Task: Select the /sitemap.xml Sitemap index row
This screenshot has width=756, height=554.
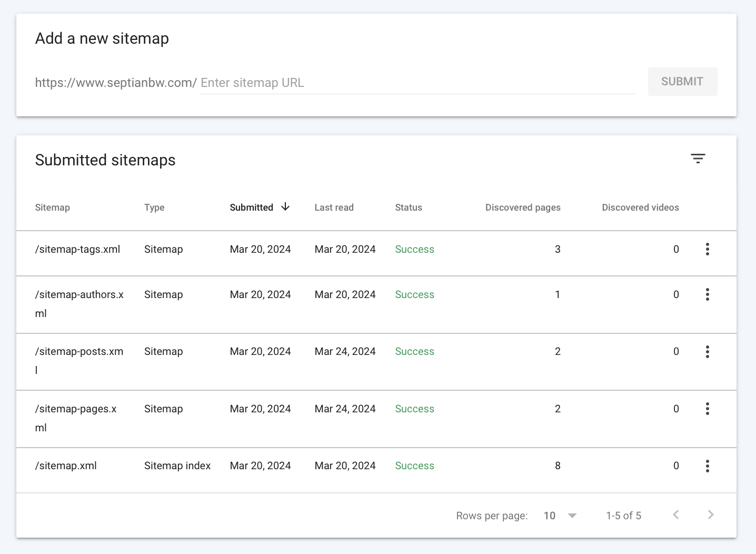Action: coord(66,466)
